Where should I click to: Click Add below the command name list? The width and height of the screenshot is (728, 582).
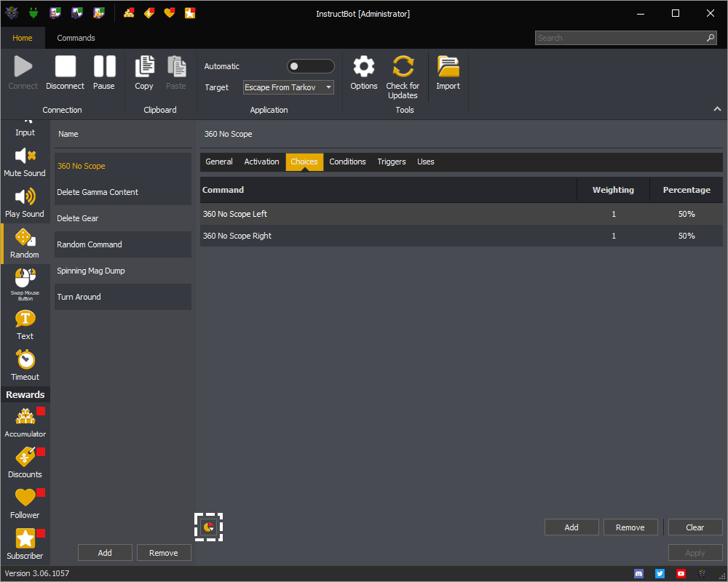click(x=105, y=553)
